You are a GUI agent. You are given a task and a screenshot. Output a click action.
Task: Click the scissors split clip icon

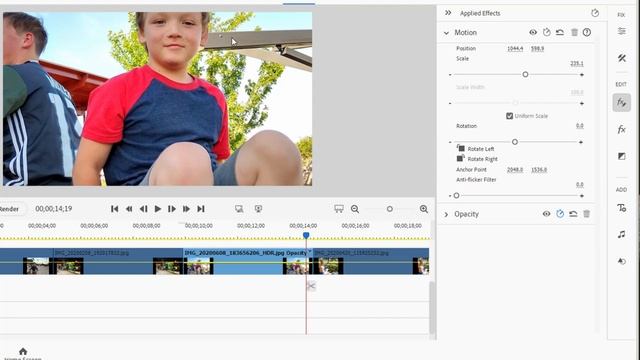[311, 286]
